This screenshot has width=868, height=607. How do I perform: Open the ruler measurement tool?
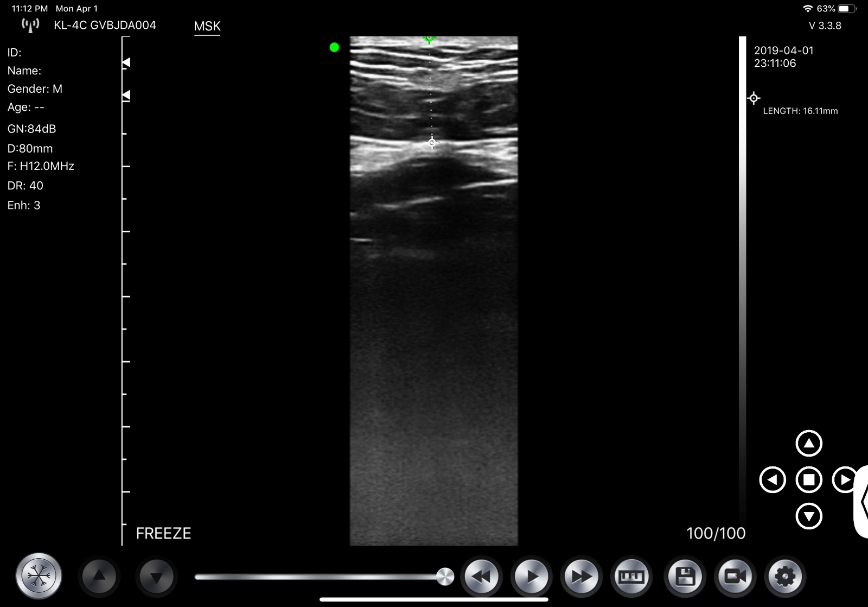click(631, 577)
